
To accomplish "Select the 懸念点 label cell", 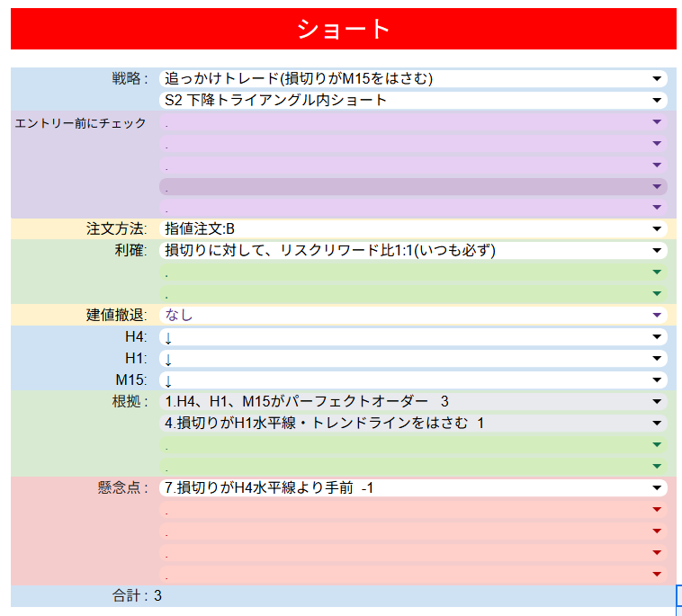I will (122, 488).
